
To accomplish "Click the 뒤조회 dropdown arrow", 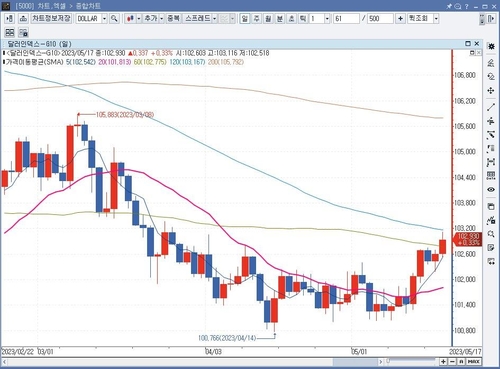I will tap(436, 19).
